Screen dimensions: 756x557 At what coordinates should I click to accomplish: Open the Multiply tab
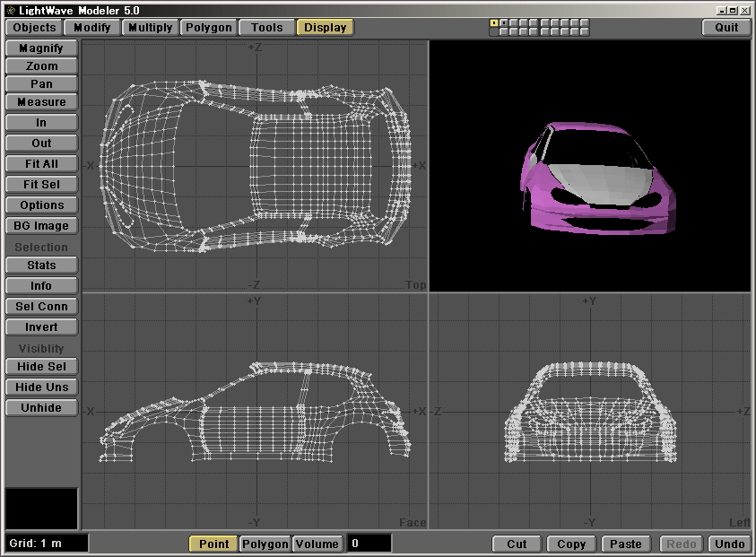point(150,27)
